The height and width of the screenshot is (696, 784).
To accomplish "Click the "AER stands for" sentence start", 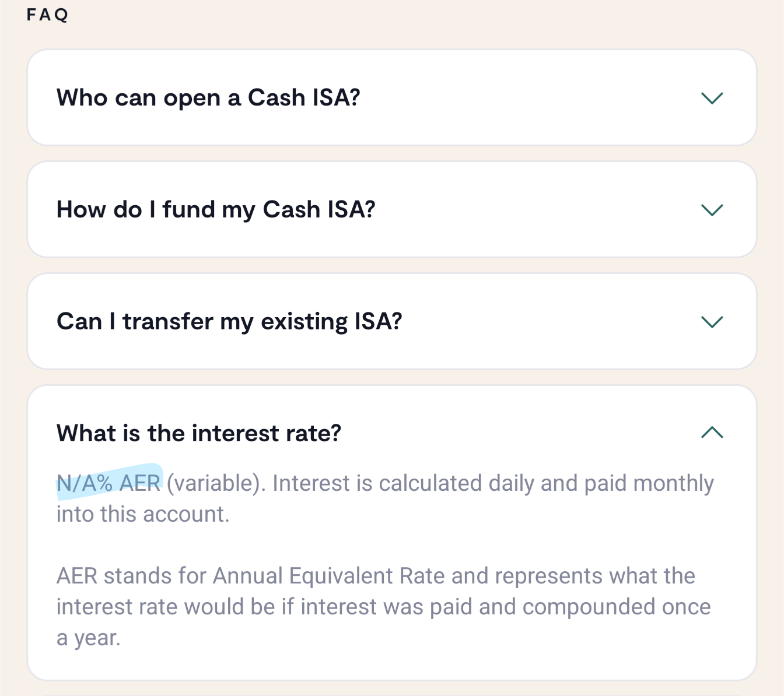I will [131, 576].
